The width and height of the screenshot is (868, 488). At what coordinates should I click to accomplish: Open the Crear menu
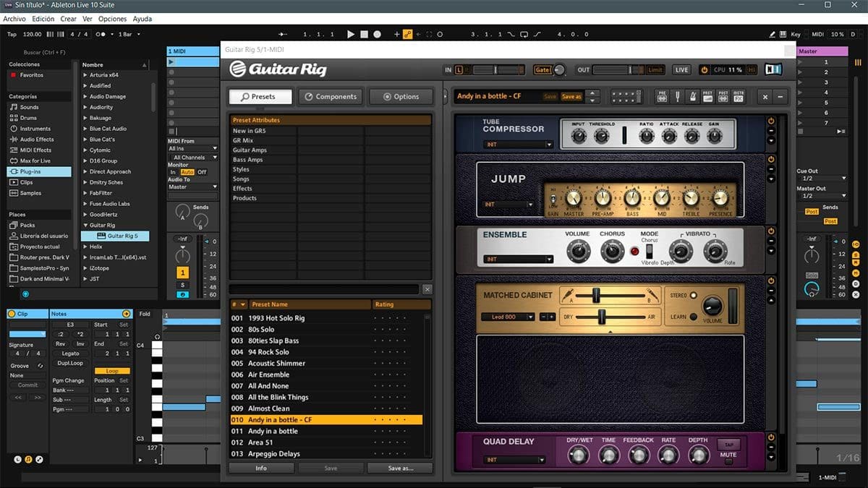point(69,19)
